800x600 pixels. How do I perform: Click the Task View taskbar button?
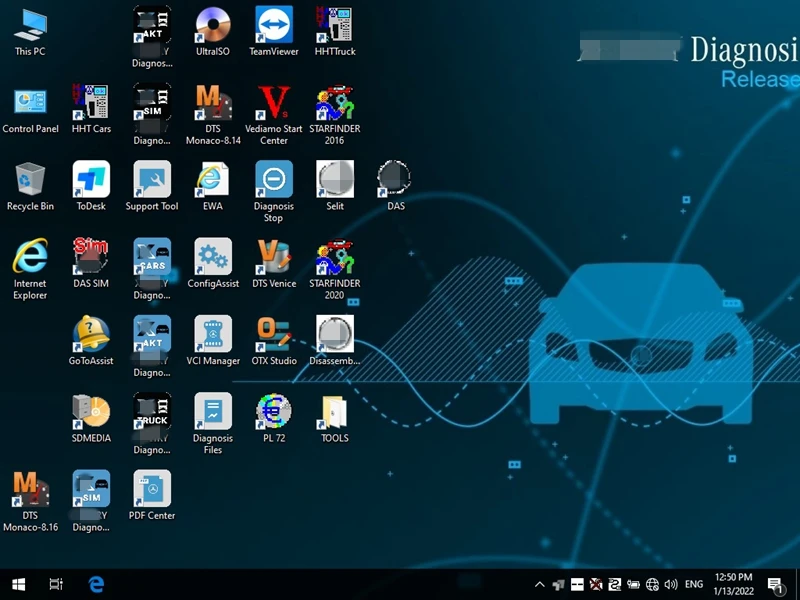tap(56, 584)
